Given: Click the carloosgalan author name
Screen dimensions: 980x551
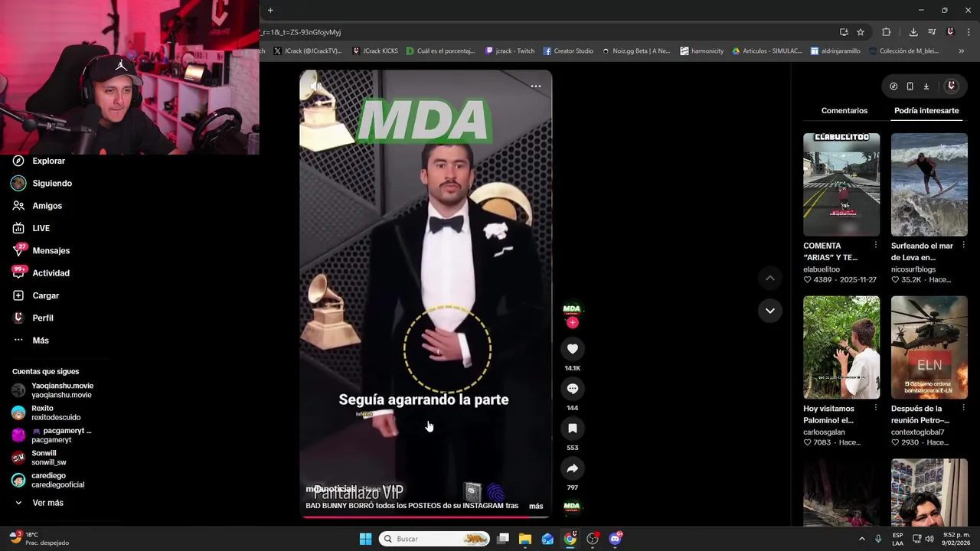Looking at the screenshot, I should pos(824,432).
